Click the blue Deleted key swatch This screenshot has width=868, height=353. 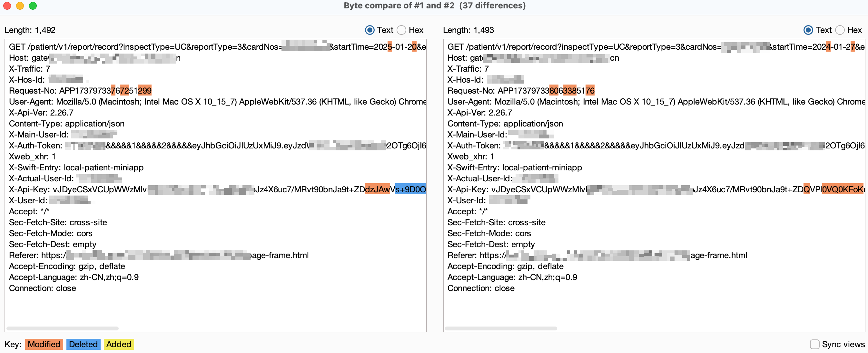(x=83, y=344)
